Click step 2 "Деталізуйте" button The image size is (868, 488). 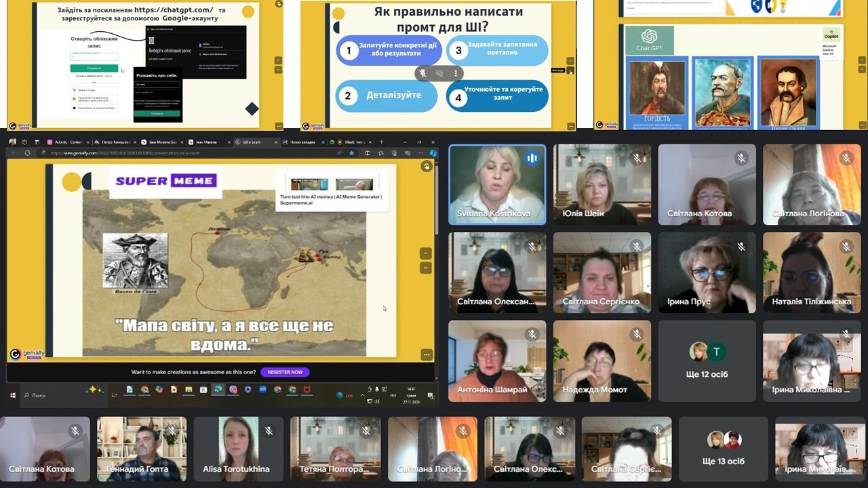(387, 96)
